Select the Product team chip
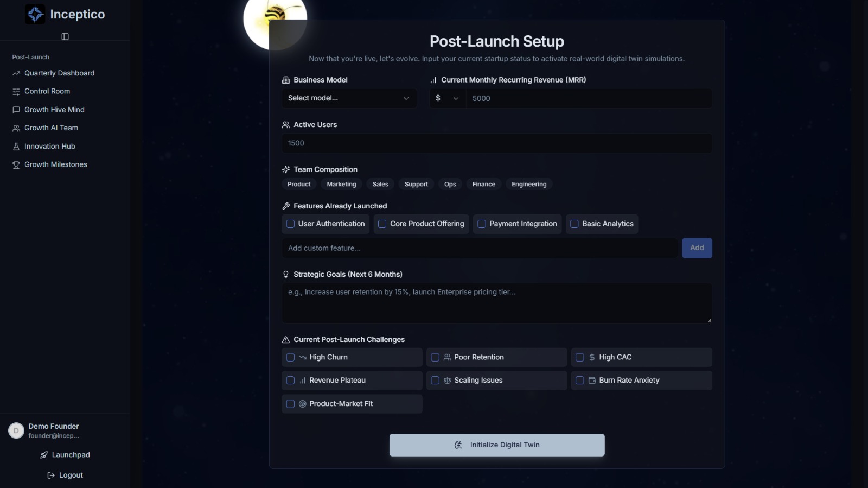This screenshot has height=488, width=868. click(x=299, y=185)
